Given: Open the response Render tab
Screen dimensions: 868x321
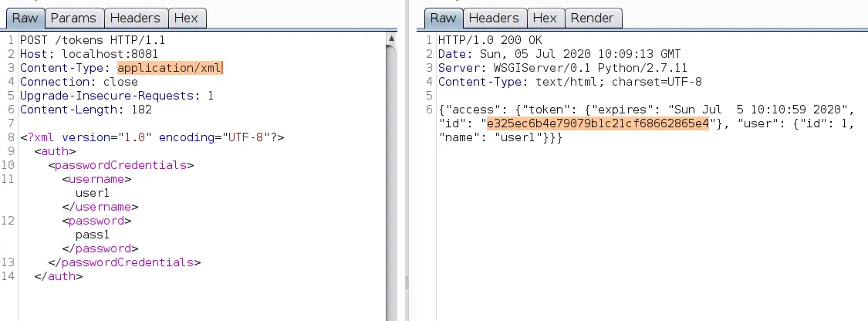Looking at the screenshot, I should (x=593, y=18).
